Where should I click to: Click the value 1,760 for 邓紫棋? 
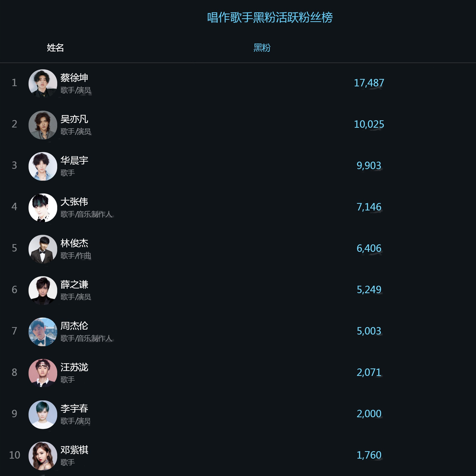(x=369, y=455)
